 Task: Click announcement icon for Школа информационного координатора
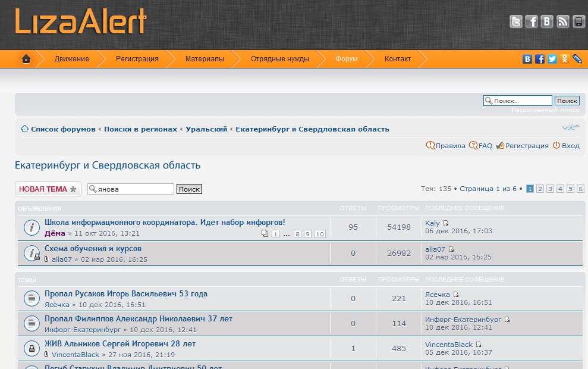(32, 227)
